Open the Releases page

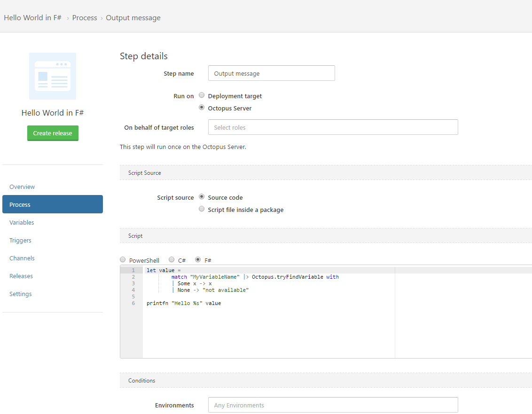[21, 276]
